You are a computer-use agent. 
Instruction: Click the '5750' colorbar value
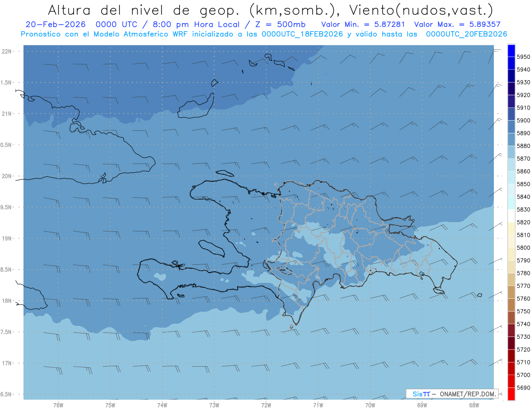[x=524, y=311]
